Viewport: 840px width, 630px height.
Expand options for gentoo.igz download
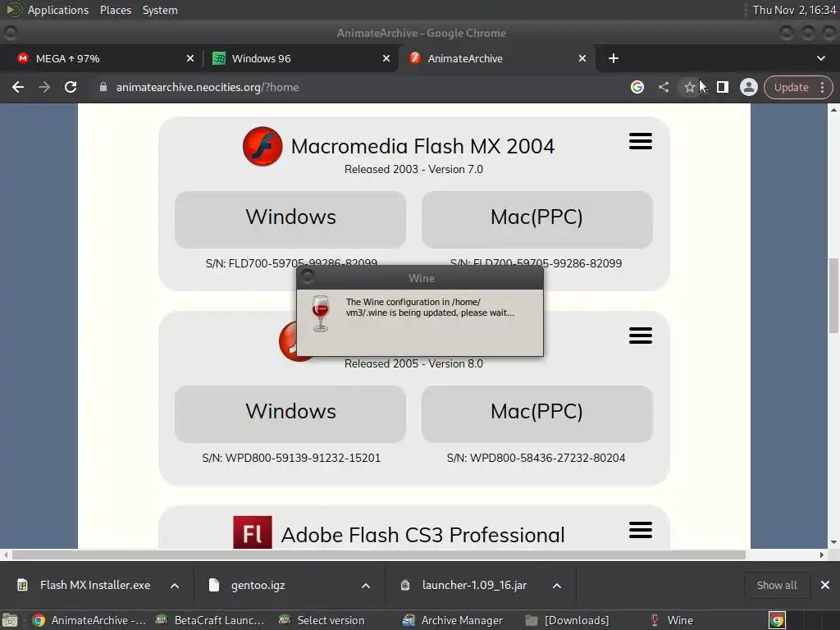point(366,586)
